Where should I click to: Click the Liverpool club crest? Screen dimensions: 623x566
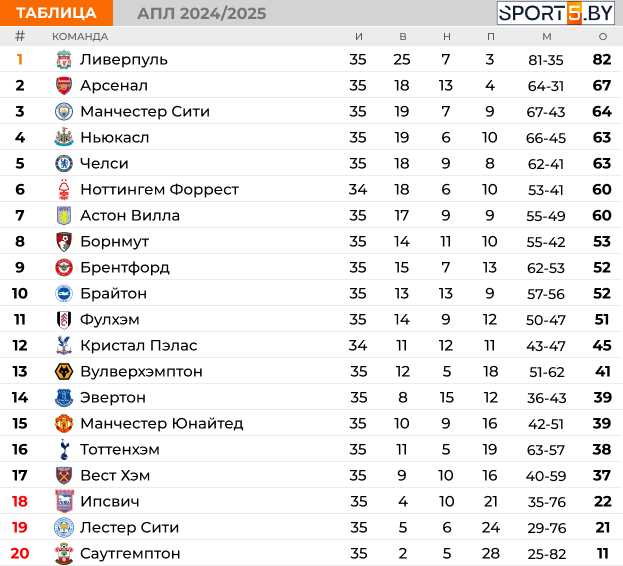tap(64, 60)
